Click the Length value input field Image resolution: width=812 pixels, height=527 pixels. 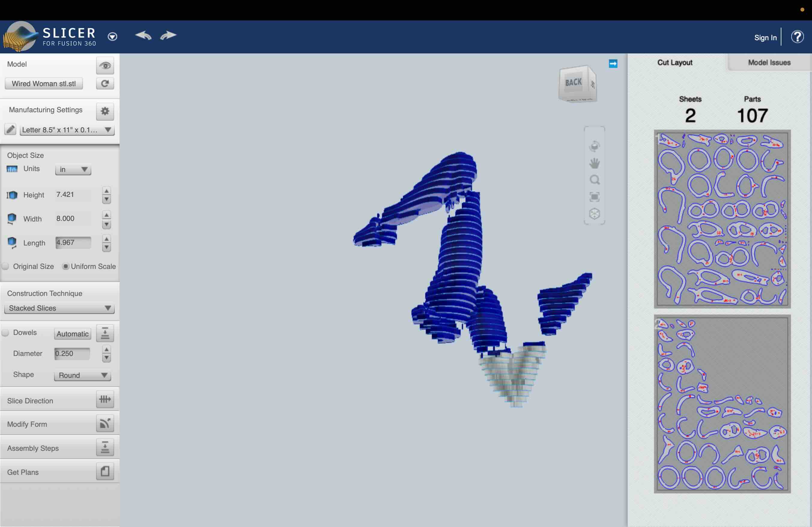coord(73,243)
